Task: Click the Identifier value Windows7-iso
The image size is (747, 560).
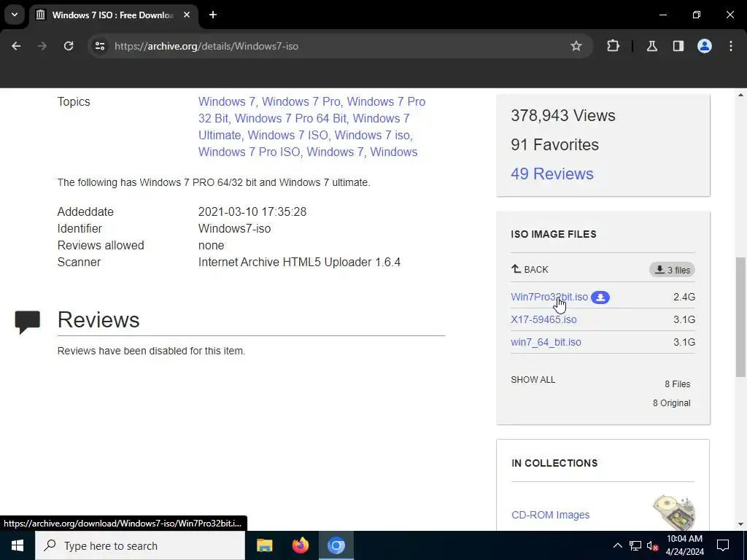Action: click(234, 228)
